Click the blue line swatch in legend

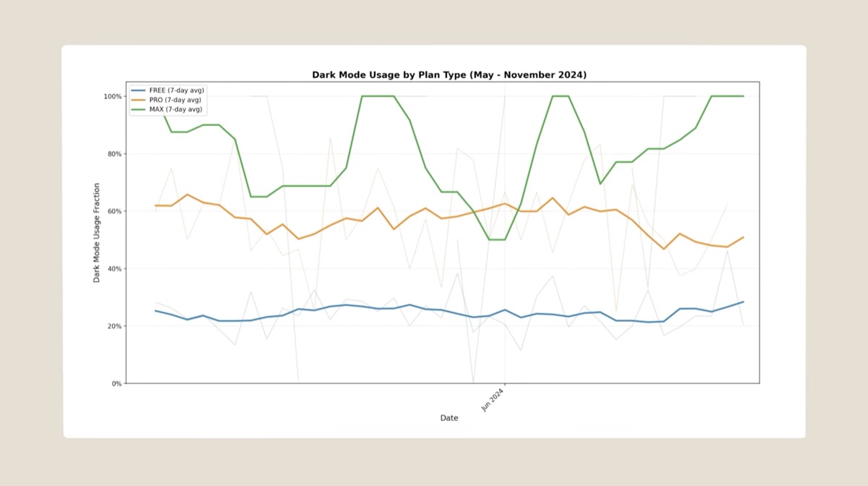[138, 90]
